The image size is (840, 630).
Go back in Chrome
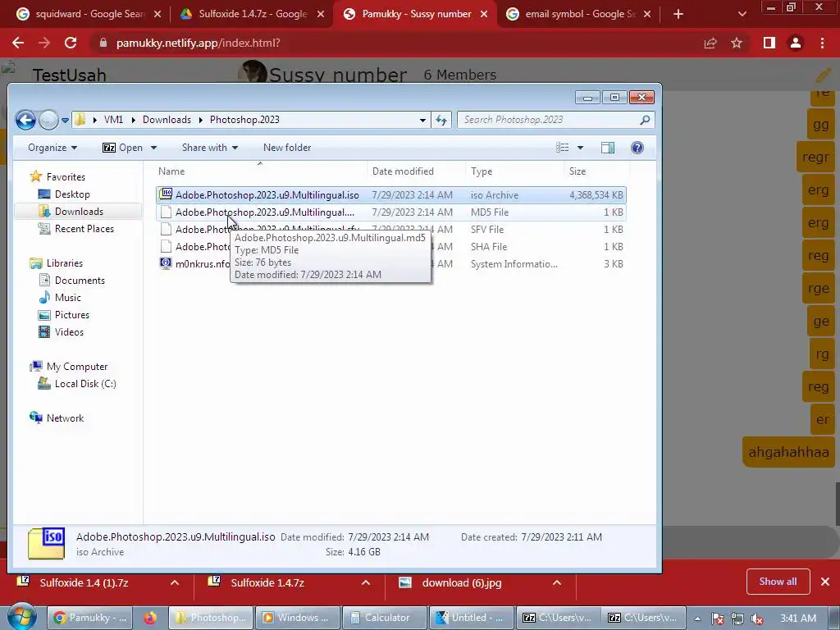(x=18, y=43)
